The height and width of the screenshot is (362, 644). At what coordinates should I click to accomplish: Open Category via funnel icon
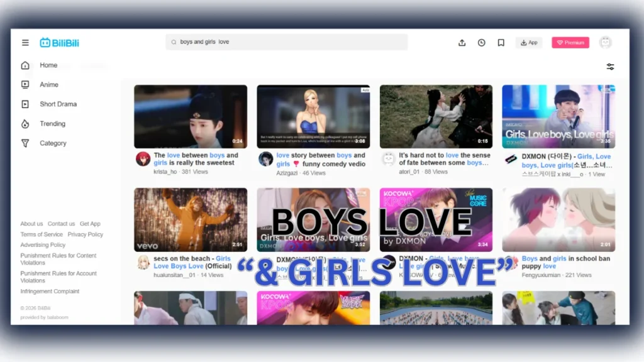tap(26, 143)
